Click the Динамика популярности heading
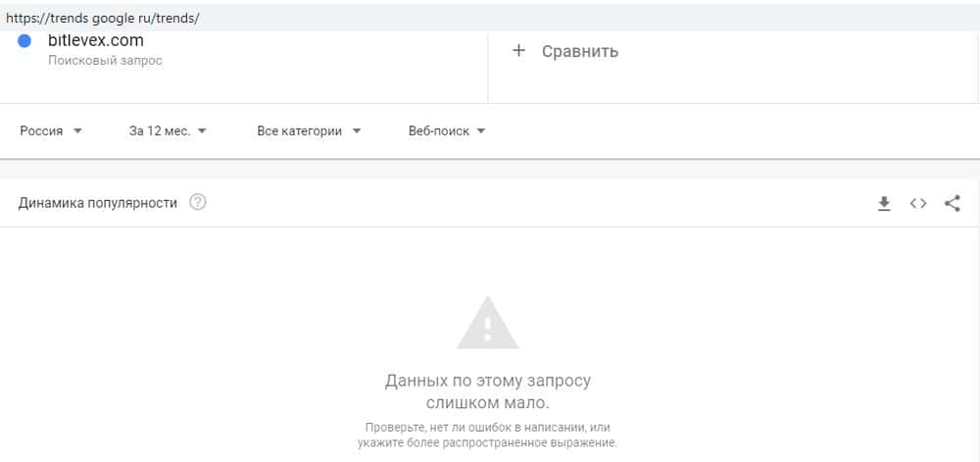980x462 pixels. click(x=97, y=203)
